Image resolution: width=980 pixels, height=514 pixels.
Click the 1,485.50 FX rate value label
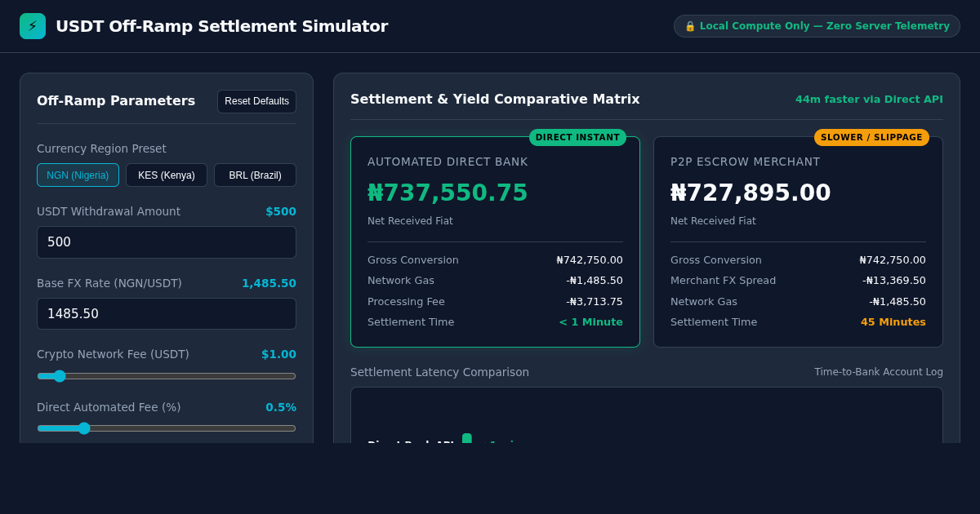point(269,283)
